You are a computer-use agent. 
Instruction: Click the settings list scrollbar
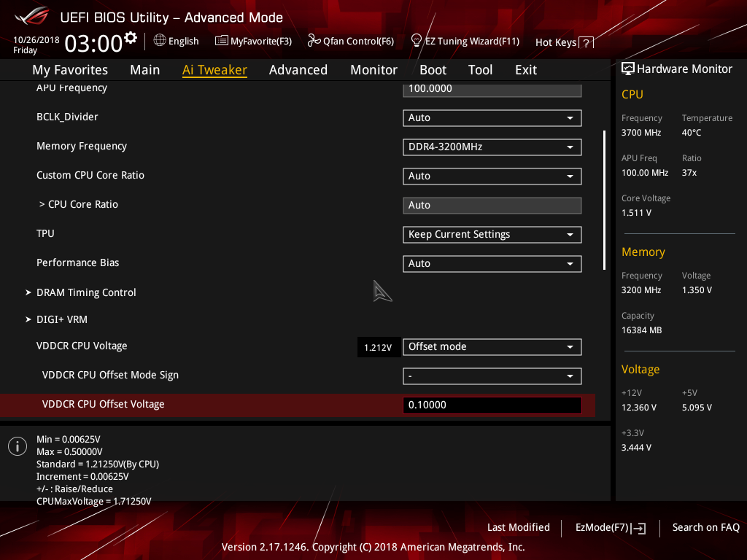coord(604,200)
